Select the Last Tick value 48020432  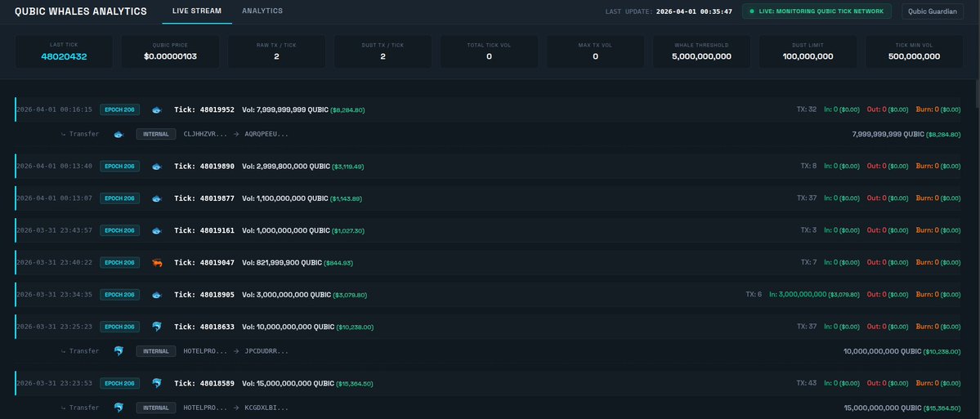click(64, 56)
